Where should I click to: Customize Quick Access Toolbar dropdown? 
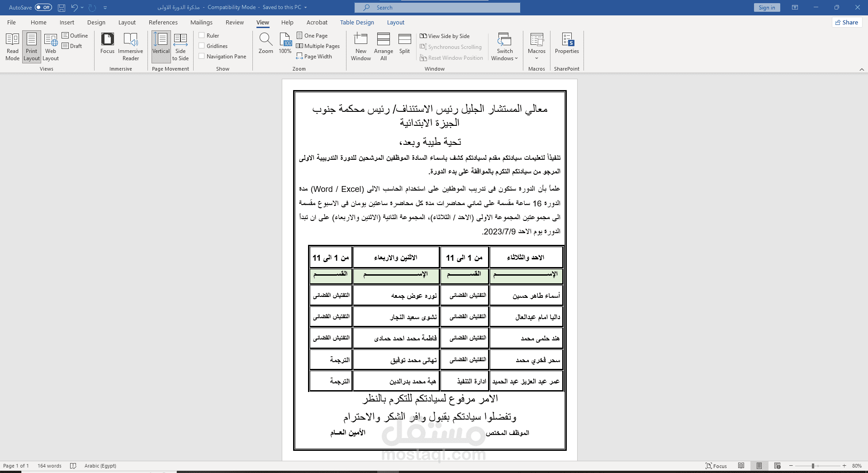click(105, 8)
